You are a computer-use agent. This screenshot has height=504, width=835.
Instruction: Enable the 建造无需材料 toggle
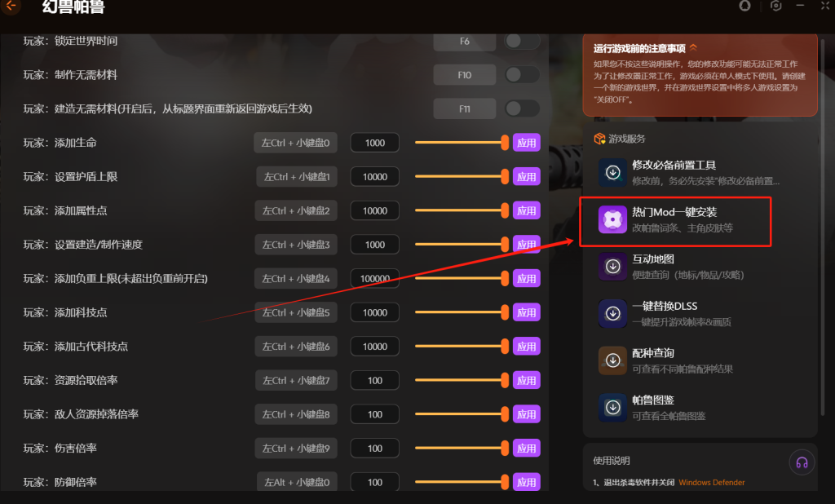[522, 108]
